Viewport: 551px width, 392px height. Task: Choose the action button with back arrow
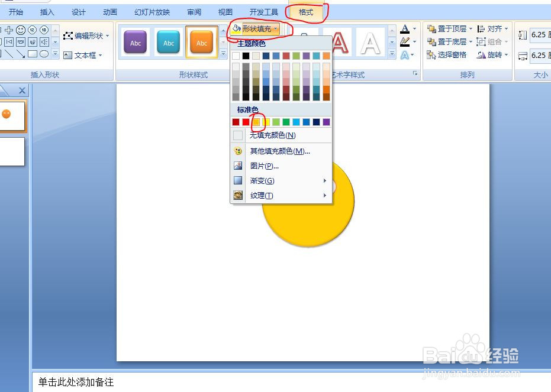9,42
